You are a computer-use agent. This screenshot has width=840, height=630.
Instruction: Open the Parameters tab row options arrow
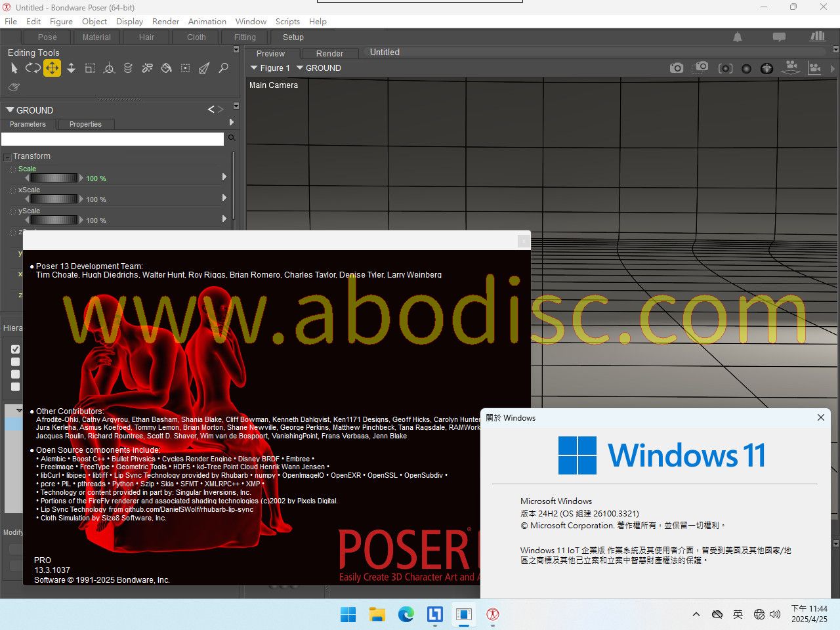click(x=231, y=122)
